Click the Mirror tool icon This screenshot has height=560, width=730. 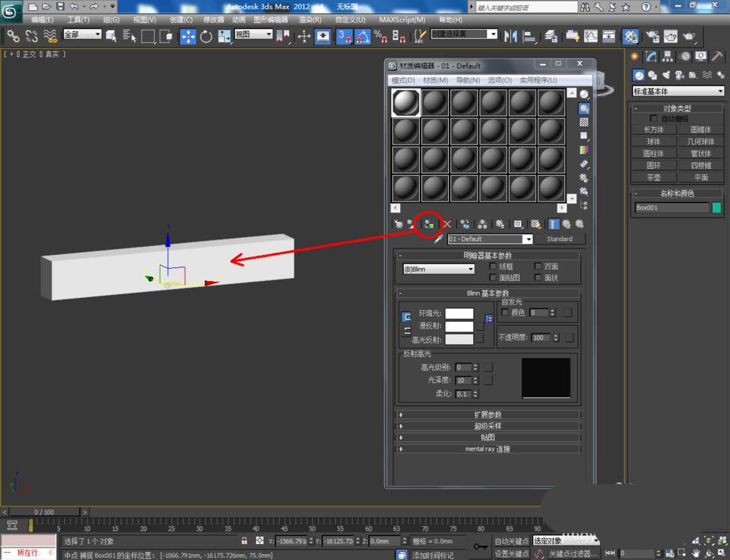[511, 37]
